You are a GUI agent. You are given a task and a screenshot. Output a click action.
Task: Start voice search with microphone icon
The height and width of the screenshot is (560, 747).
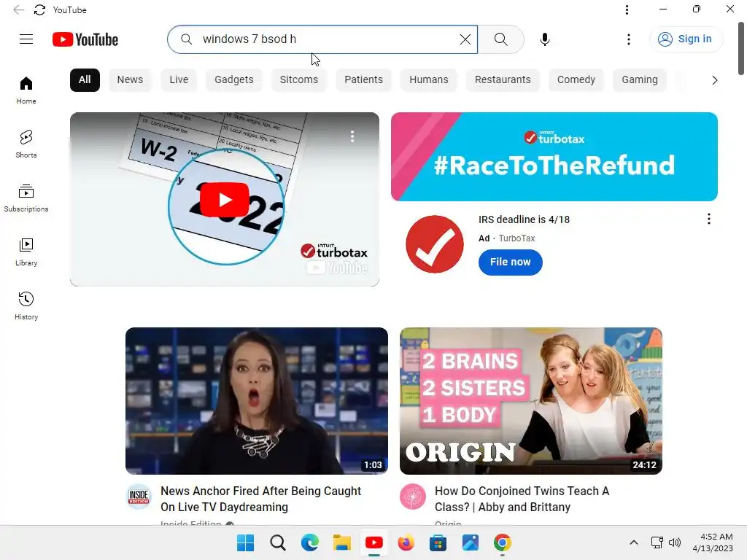tap(544, 39)
